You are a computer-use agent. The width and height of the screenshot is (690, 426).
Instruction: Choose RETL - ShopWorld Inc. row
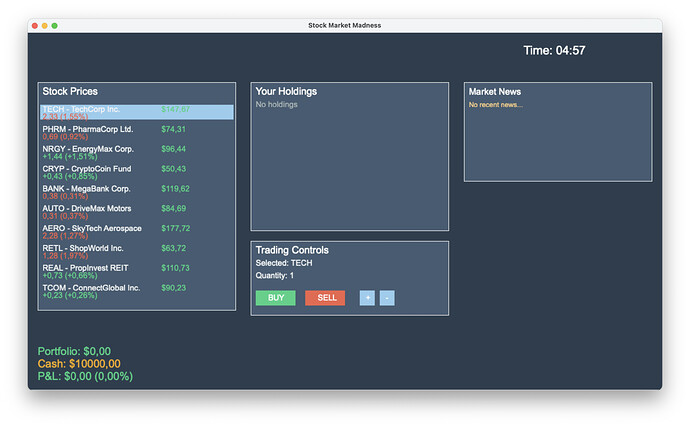coord(136,252)
